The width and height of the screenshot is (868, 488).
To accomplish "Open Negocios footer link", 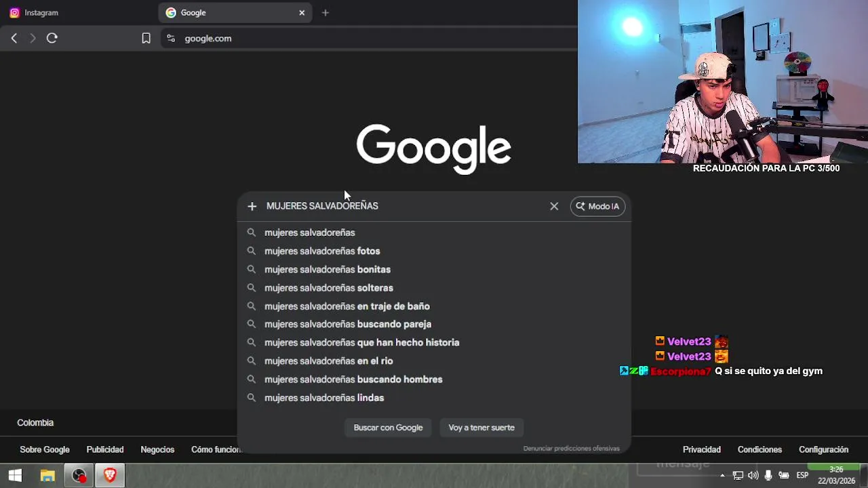I will pyautogui.click(x=157, y=449).
